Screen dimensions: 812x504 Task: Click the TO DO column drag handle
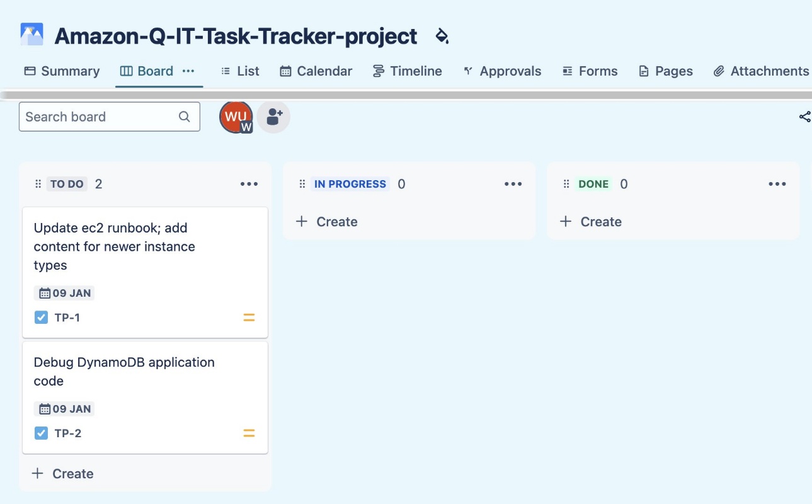click(x=38, y=184)
